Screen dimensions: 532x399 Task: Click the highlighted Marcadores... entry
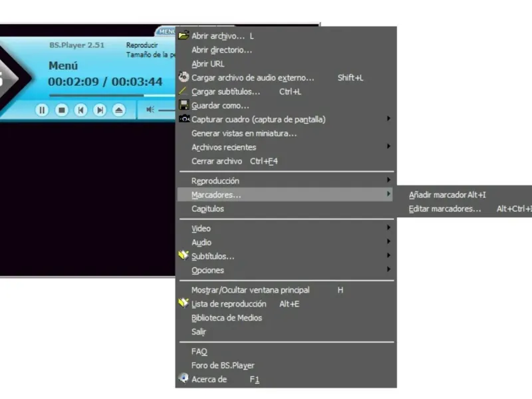click(x=285, y=195)
